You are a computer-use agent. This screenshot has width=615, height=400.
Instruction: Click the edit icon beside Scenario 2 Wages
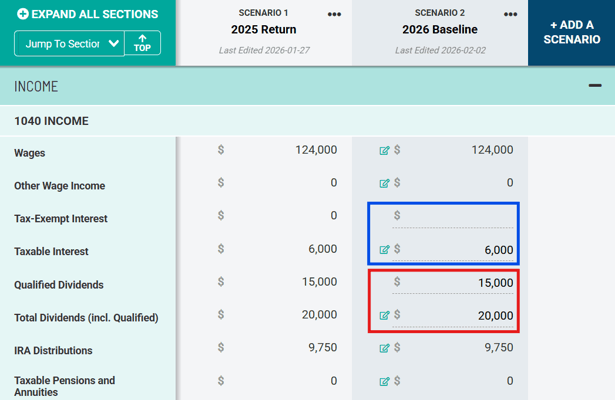click(x=384, y=151)
